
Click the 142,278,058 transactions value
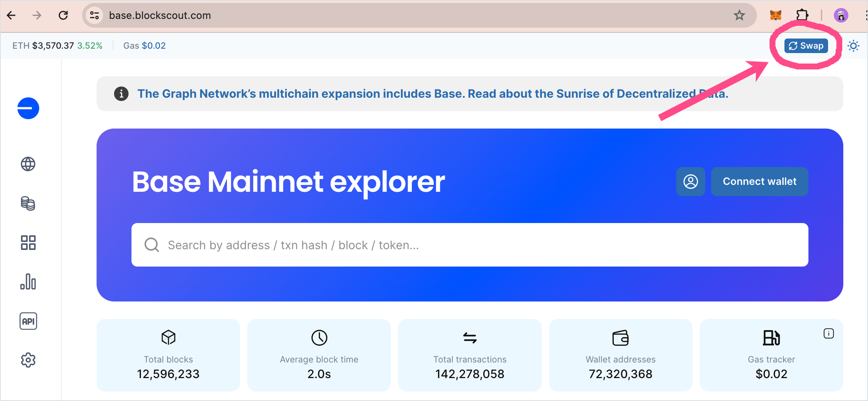pyautogui.click(x=470, y=374)
